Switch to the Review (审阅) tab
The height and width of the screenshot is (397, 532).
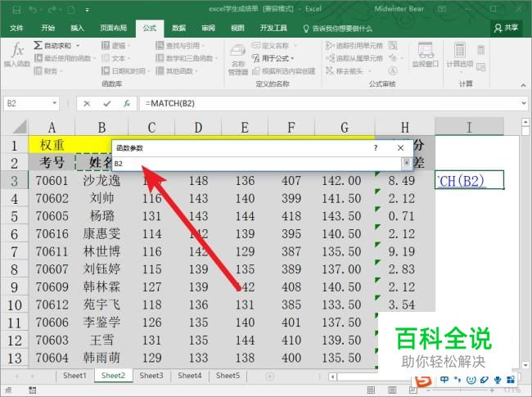tap(208, 28)
